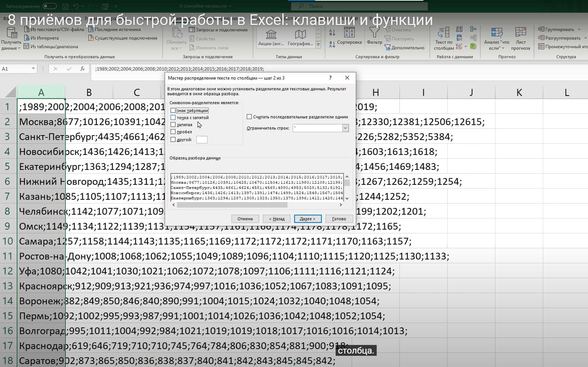The height and width of the screenshot is (367, 588).
Task: Pick Из таблицы/диапазона option
Action: point(51,47)
